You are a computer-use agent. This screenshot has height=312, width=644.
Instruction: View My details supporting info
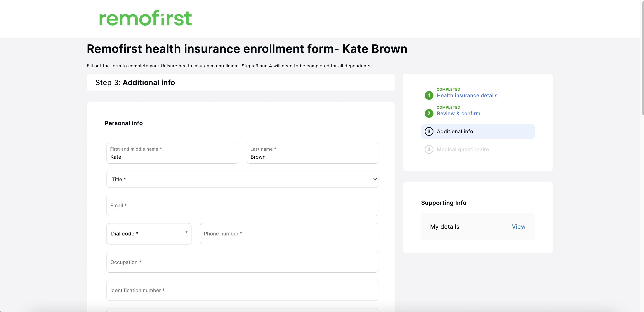(518, 227)
